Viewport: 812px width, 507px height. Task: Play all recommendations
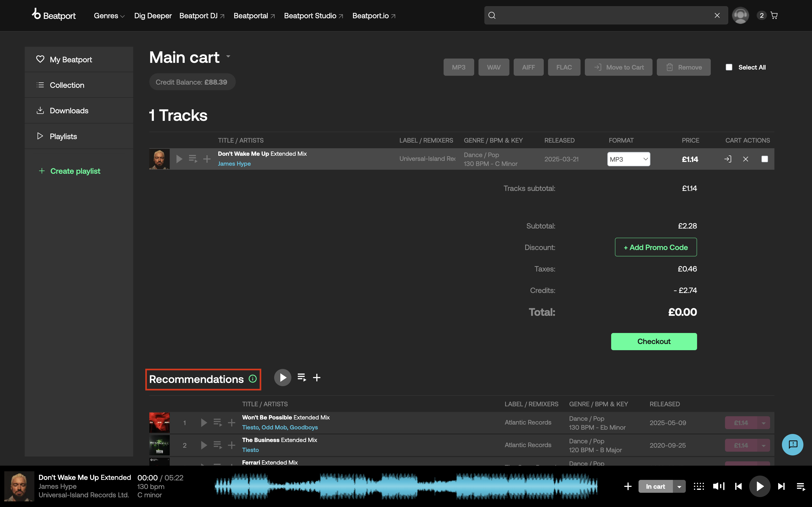pos(283,378)
